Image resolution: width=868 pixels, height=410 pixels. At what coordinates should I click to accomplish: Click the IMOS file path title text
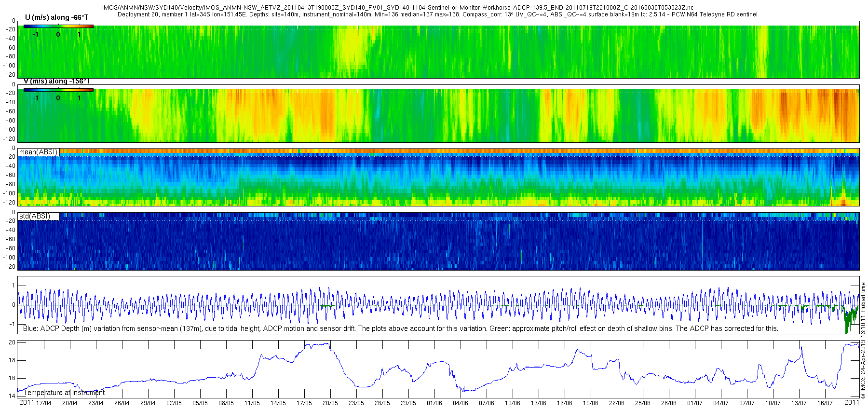pos(398,8)
